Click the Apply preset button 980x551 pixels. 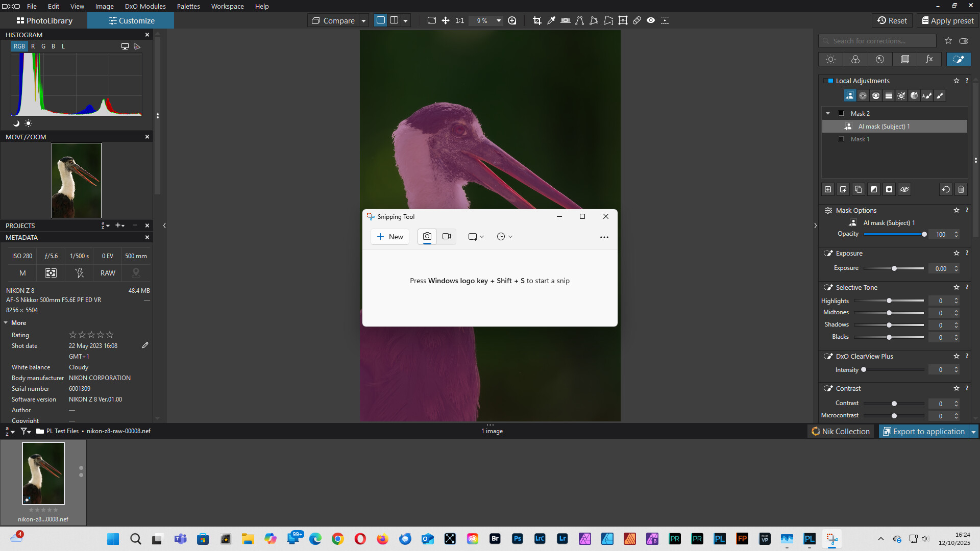tap(947, 20)
